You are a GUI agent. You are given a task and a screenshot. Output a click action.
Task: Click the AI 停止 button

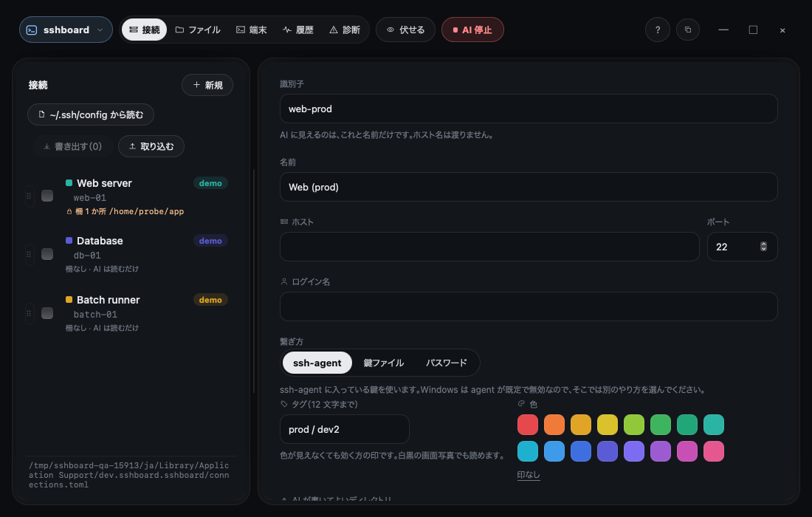pyautogui.click(x=472, y=30)
